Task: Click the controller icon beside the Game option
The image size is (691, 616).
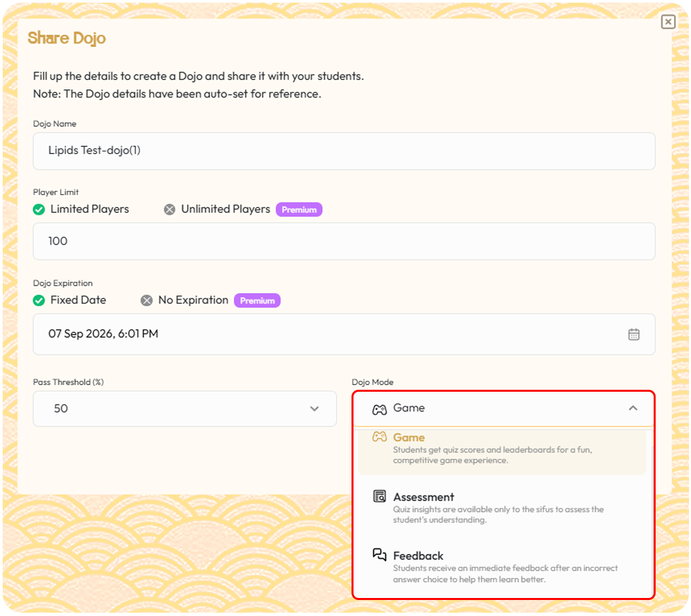Action: tap(379, 437)
